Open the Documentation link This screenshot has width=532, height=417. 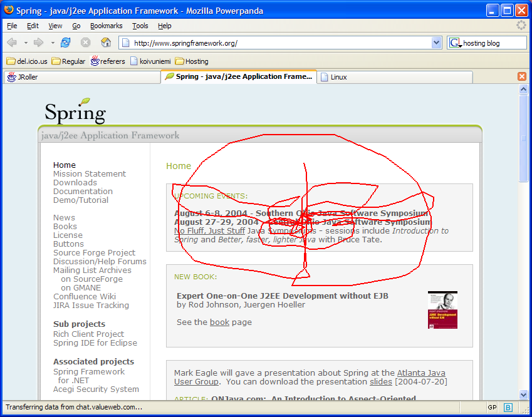pyautogui.click(x=83, y=191)
